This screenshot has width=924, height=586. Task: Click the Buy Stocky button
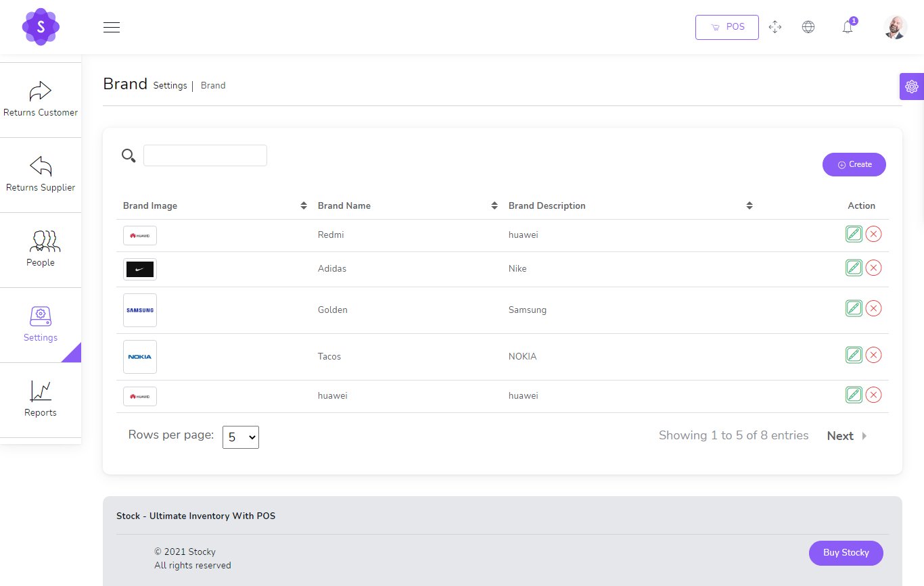[x=846, y=553]
